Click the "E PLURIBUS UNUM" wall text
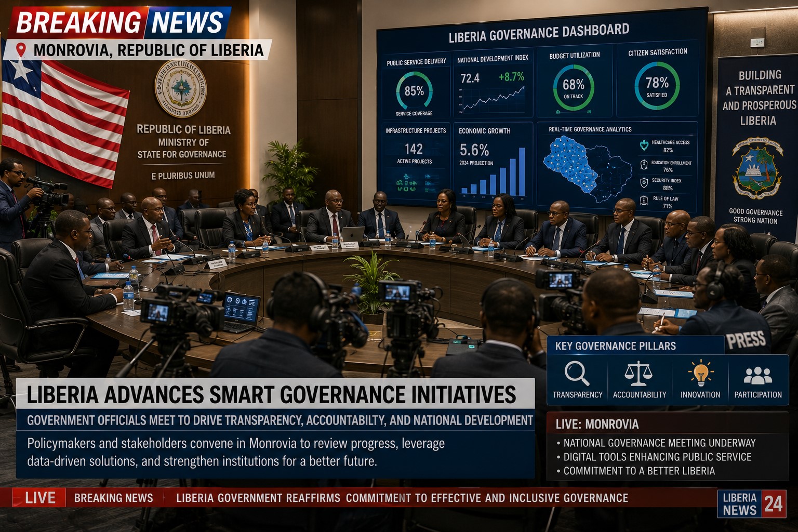The height and width of the screenshot is (532, 798). point(183,176)
